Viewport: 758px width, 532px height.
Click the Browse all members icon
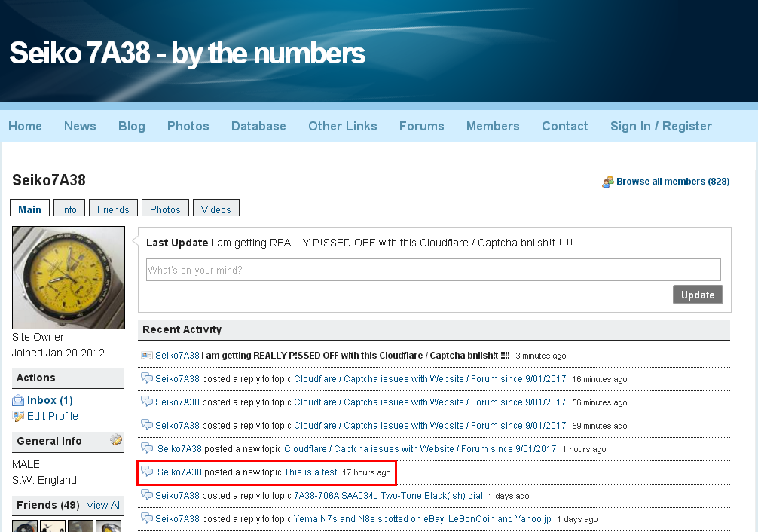tap(607, 182)
